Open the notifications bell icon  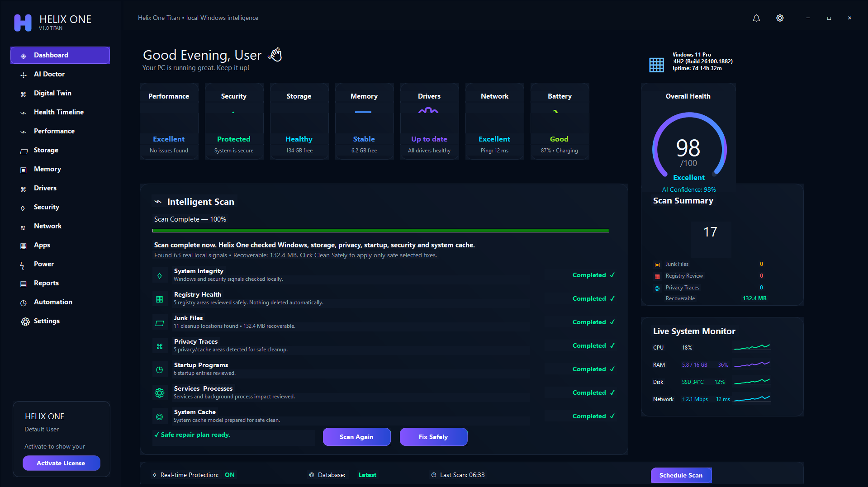coord(756,18)
